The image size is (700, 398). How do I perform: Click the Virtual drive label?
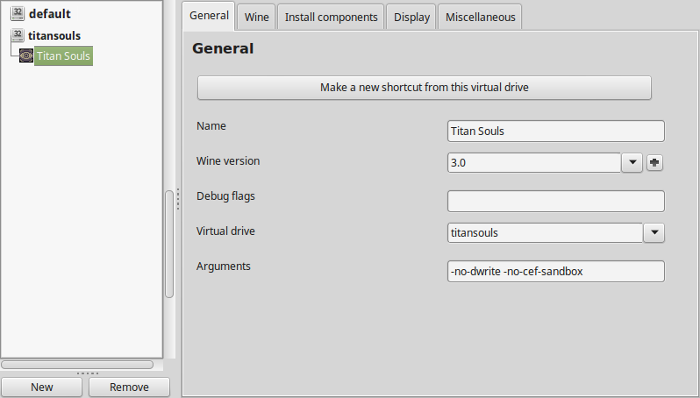pos(225,231)
